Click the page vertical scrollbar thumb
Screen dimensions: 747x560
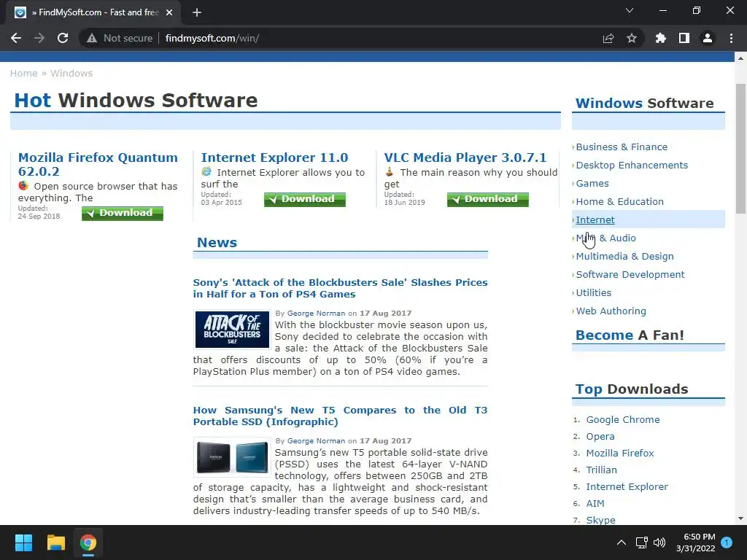740,149
